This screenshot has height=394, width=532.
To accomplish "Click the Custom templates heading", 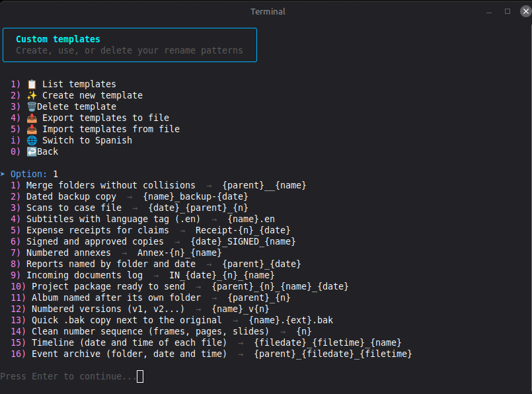I will pos(58,39).
